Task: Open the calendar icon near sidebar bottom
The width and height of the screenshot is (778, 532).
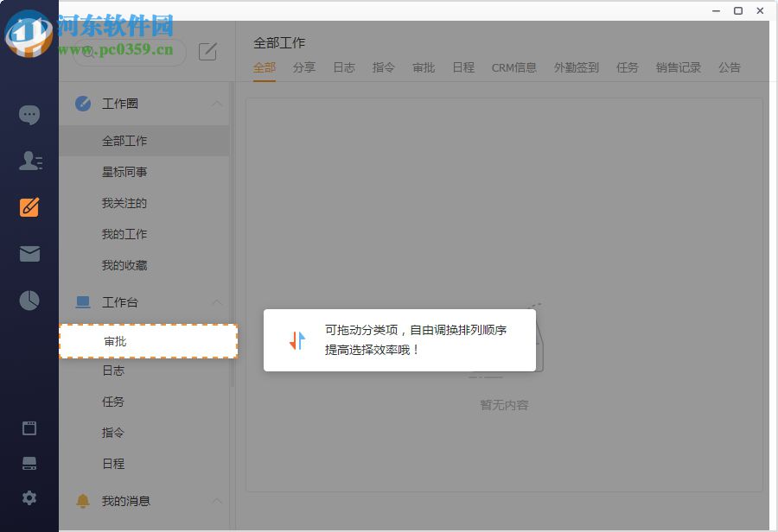Action: (29, 427)
